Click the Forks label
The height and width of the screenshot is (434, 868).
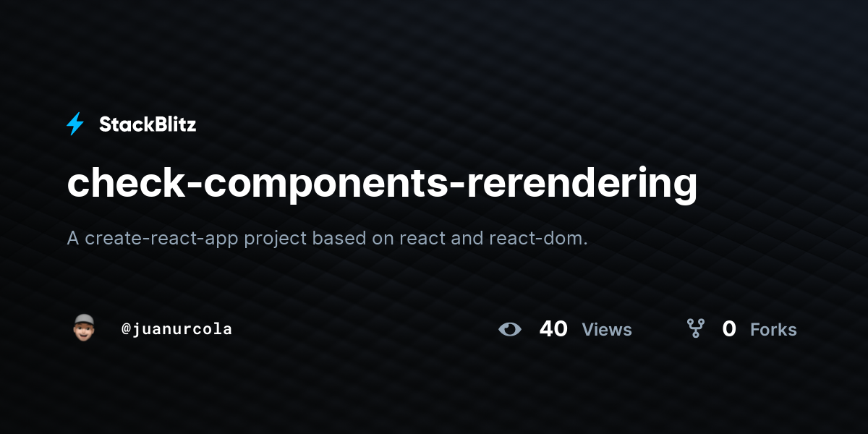(x=773, y=330)
